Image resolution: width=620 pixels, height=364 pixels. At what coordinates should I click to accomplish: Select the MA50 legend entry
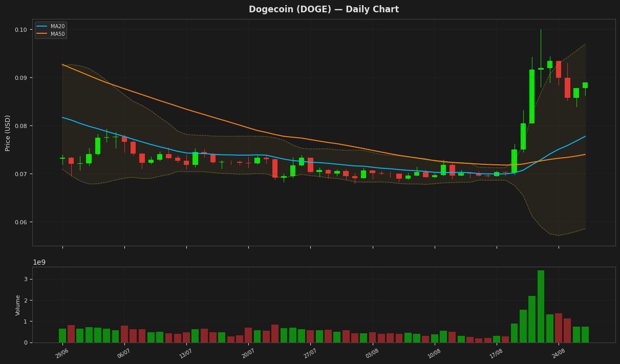coord(51,34)
